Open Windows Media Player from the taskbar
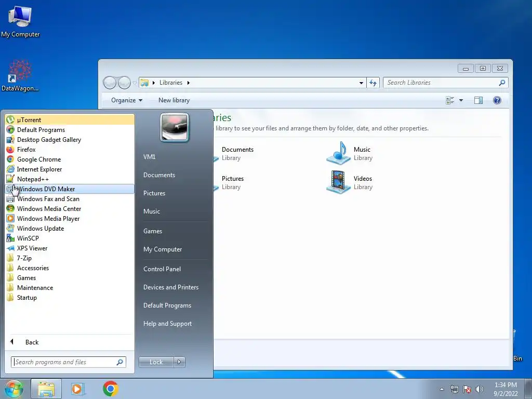 pos(78,389)
